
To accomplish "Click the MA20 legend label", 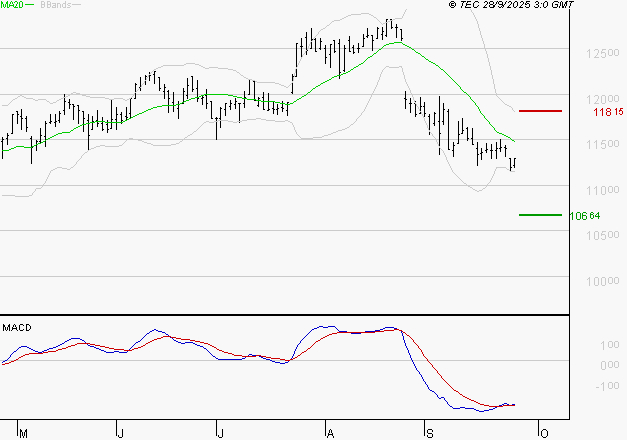I will point(12,4).
